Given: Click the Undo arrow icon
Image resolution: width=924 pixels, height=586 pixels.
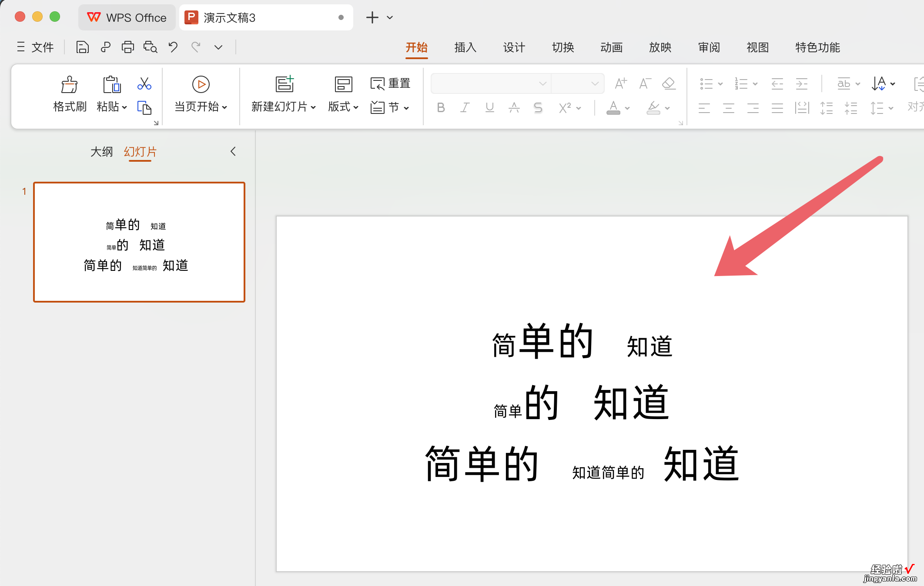Looking at the screenshot, I should click(173, 47).
